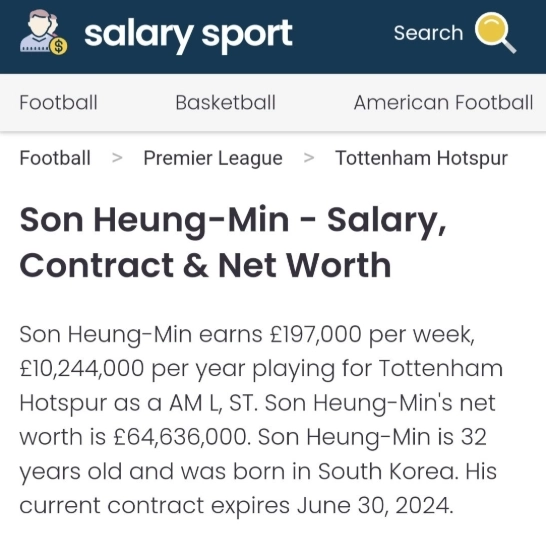
Task: Click the South Korea birthplace text
Action: pos(387,471)
